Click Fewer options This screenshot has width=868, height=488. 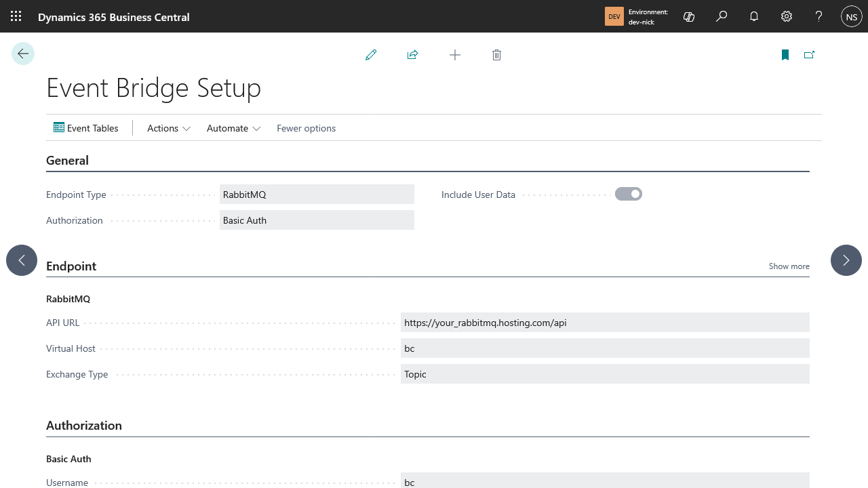coord(306,128)
